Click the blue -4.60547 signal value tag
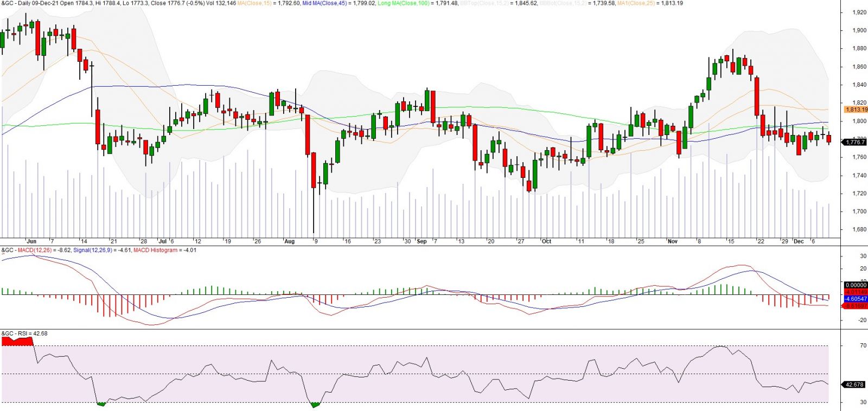The width and height of the screenshot is (868, 411). [x=856, y=299]
